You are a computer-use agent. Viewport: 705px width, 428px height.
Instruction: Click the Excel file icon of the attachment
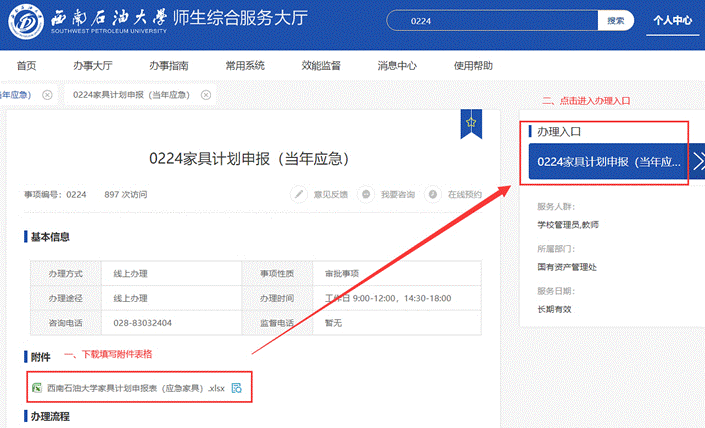[x=36, y=387]
